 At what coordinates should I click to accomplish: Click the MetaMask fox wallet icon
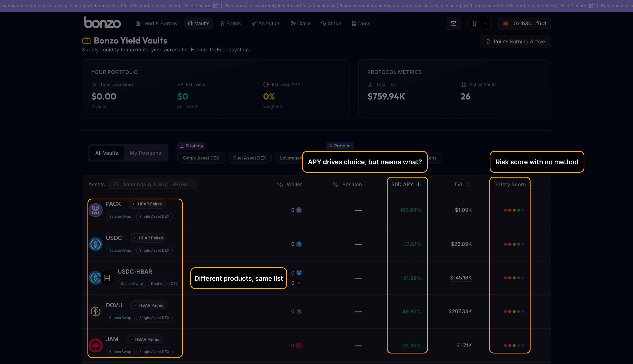(x=506, y=23)
